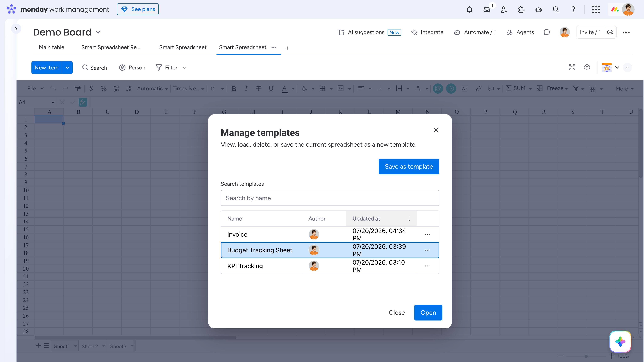Apply percent format icon

(103, 88)
